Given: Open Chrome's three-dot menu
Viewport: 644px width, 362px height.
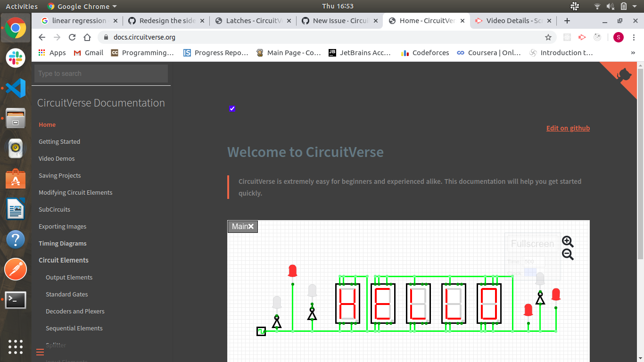Looking at the screenshot, I should click(x=635, y=37).
